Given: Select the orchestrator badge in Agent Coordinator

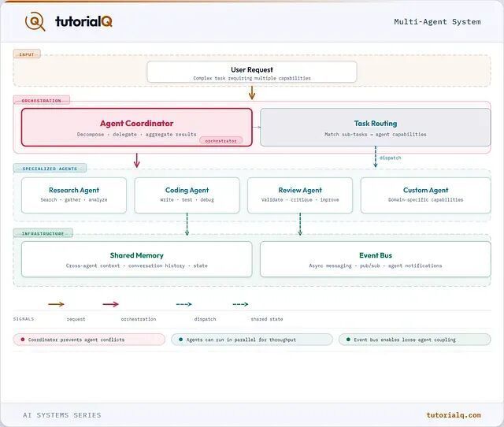Looking at the screenshot, I should point(220,141).
